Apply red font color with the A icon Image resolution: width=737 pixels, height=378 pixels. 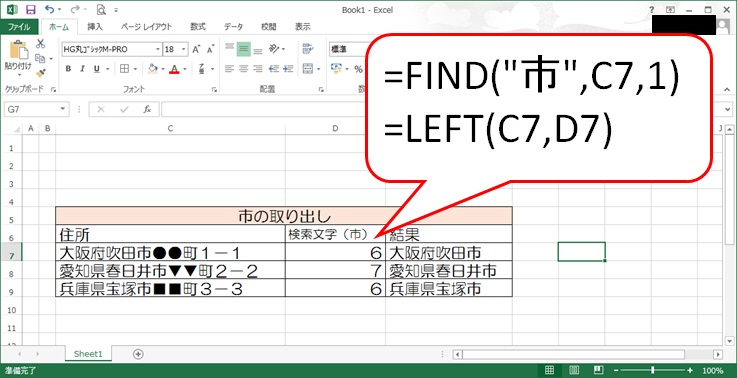[174, 69]
